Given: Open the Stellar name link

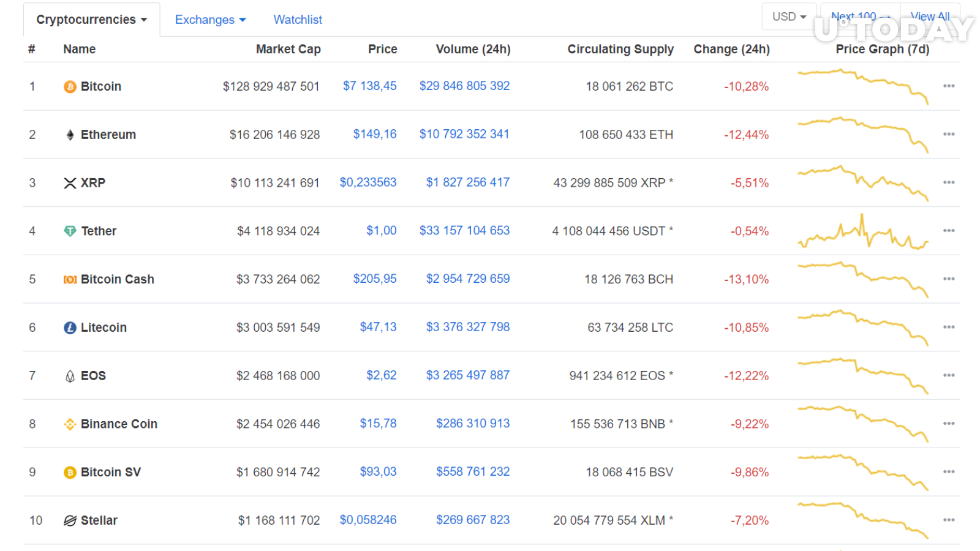Looking at the screenshot, I should point(99,520).
